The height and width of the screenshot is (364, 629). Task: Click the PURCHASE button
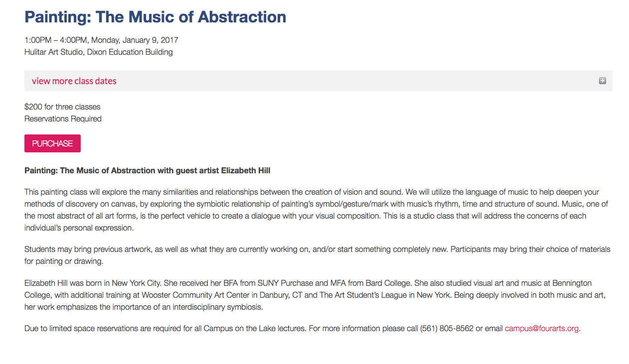click(52, 143)
